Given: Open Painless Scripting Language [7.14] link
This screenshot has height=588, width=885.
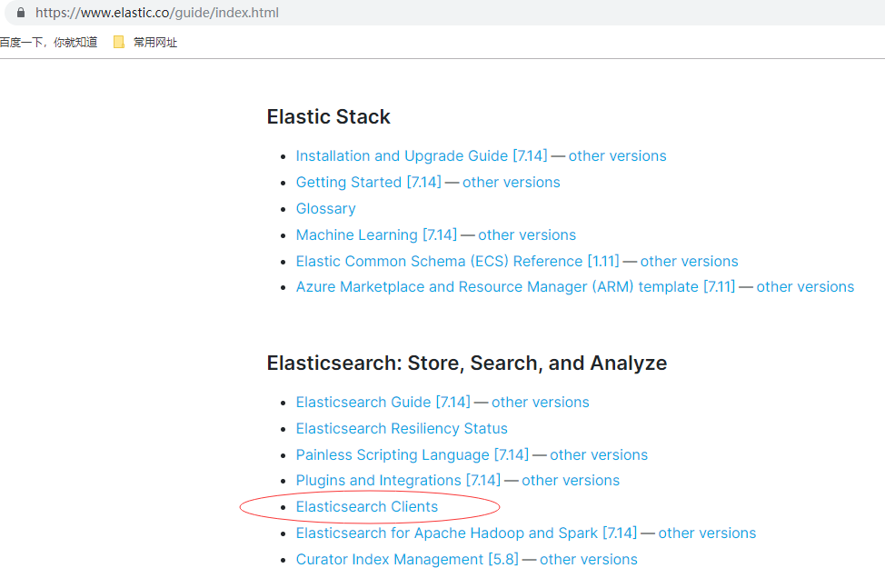Looking at the screenshot, I should (x=412, y=454).
